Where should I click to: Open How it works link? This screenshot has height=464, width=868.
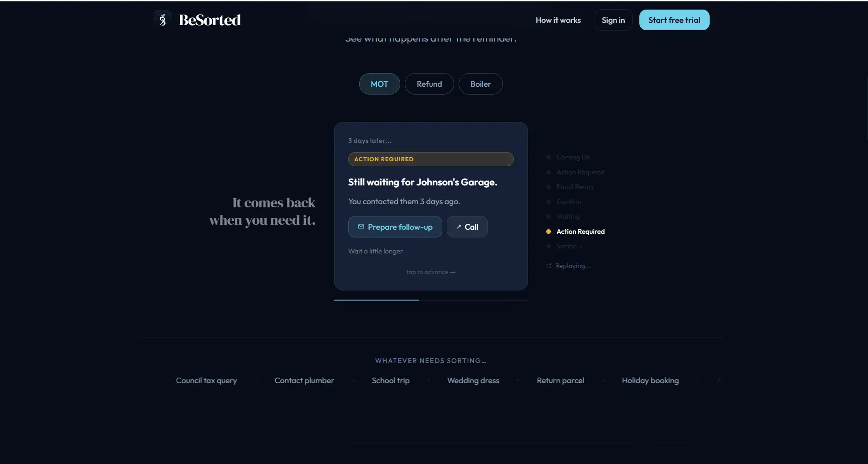(x=558, y=20)
